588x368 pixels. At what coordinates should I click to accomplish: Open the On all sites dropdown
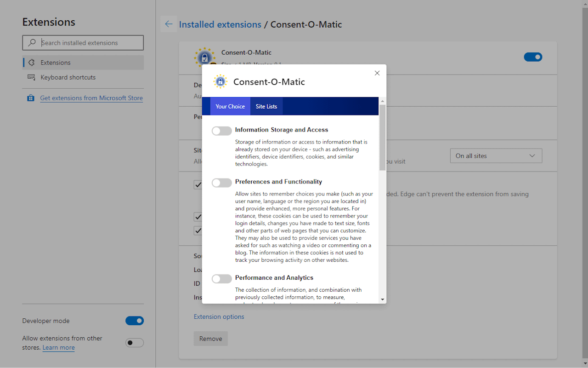[496, 156]
